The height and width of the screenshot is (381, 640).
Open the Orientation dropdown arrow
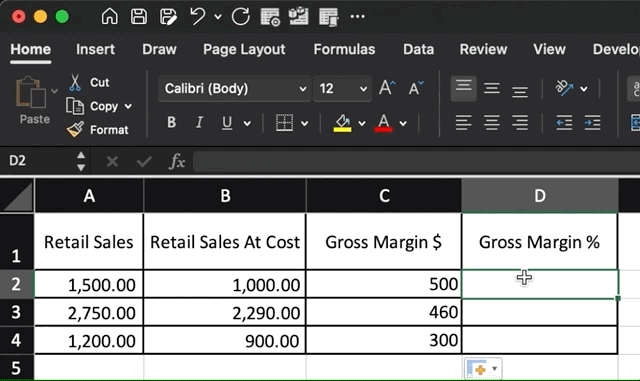point(584,89)
